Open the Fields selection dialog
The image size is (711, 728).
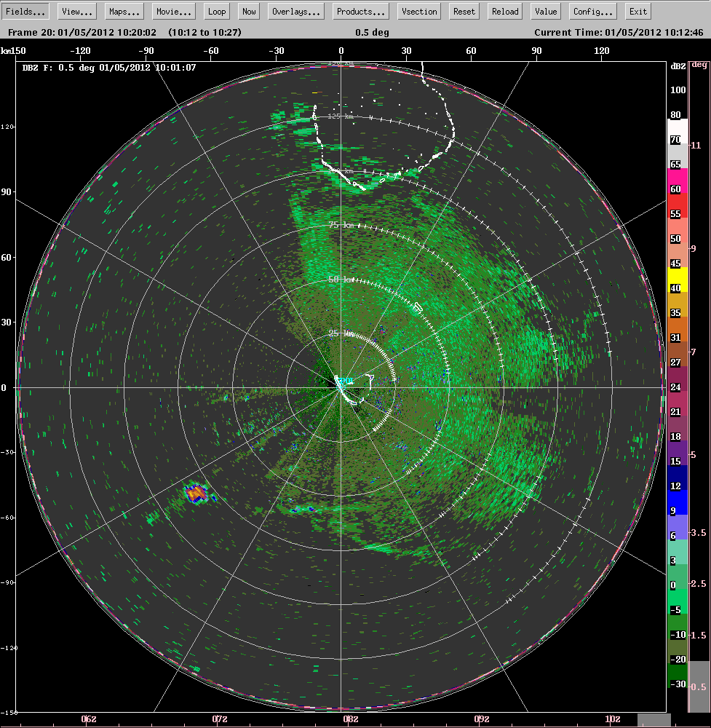tap(25, 11)
